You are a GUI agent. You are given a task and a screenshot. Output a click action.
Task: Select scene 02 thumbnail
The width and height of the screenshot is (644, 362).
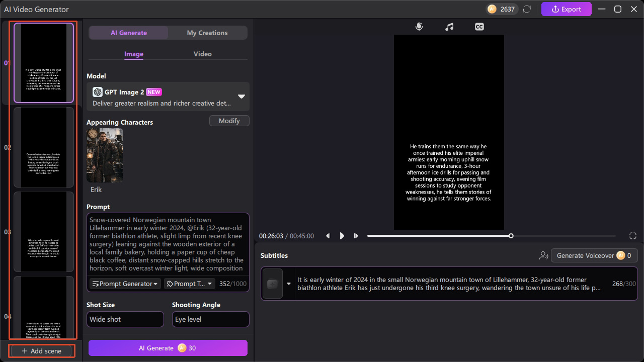(x=44, y=147)
